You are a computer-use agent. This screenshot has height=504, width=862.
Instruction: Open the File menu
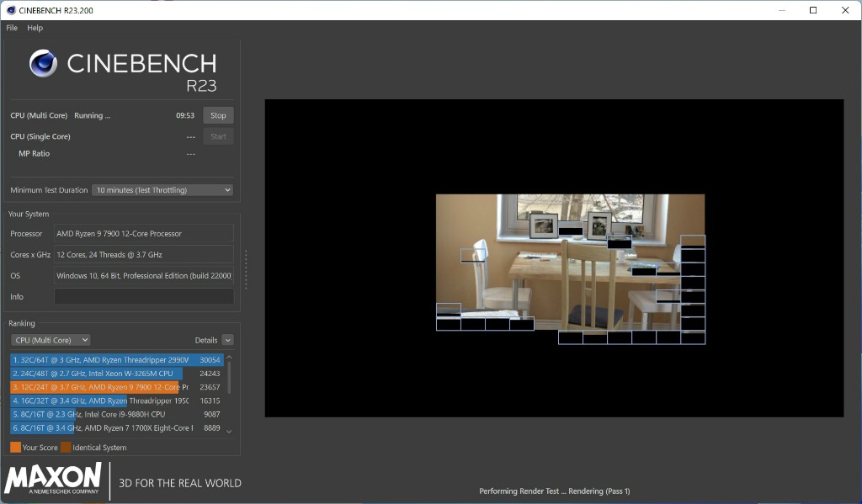[12, 28]
